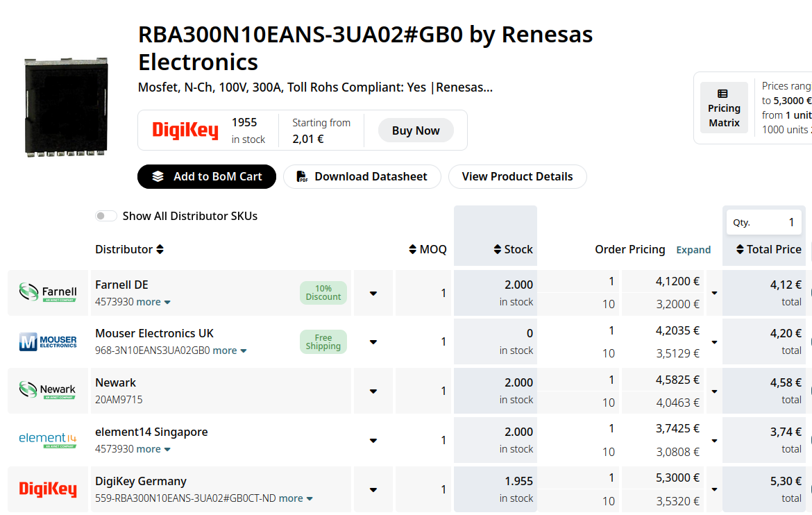Expand Mouser Electronics UK price breaks arrow

click(714, 342)
